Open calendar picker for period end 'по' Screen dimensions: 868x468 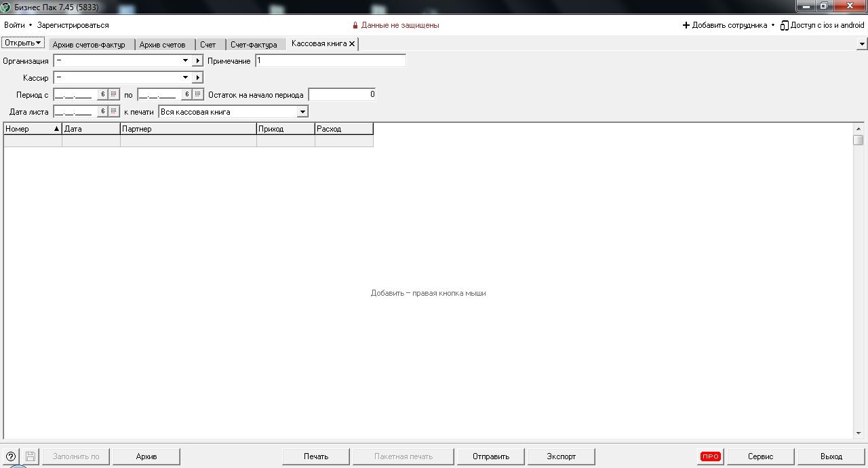198,94
